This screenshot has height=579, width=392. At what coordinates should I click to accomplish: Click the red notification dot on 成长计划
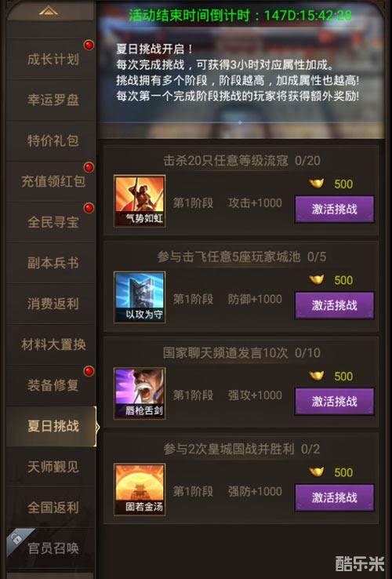(89, 45)
